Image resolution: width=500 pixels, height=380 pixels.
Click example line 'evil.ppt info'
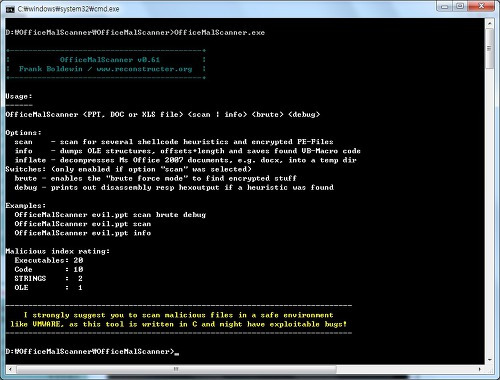pyautogui.click(x=83, y=233)
